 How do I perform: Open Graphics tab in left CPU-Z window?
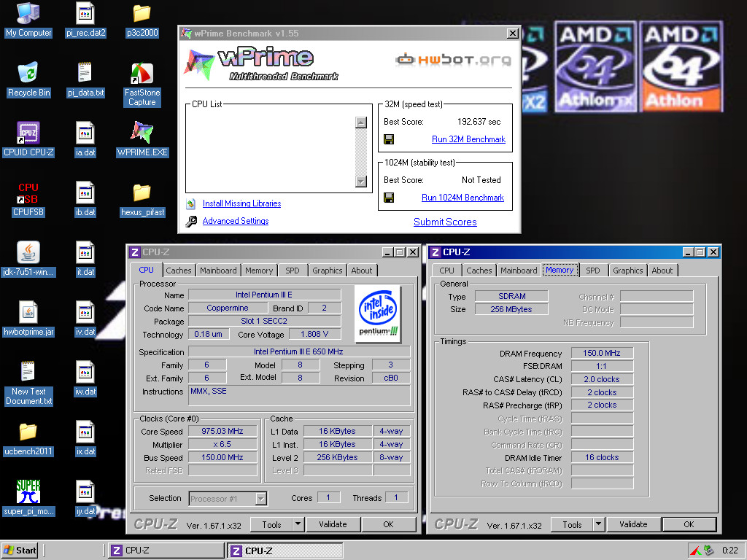coord(328,271)
